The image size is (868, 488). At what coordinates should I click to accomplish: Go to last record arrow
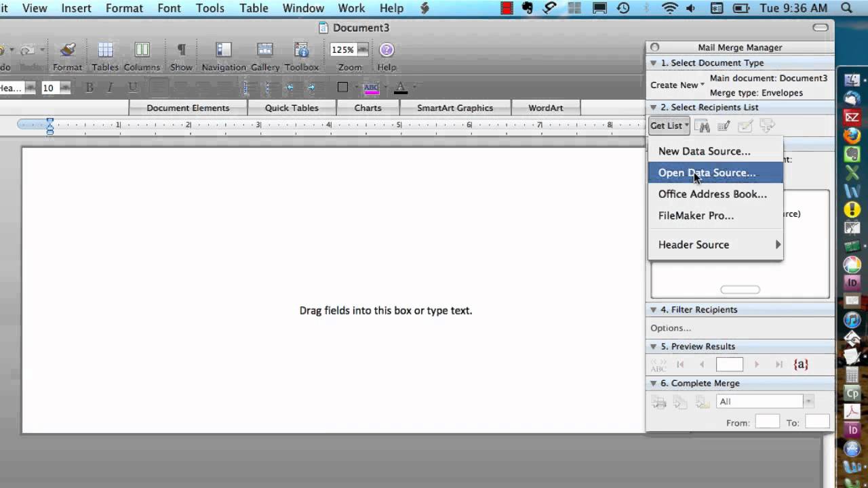(778, 365)
